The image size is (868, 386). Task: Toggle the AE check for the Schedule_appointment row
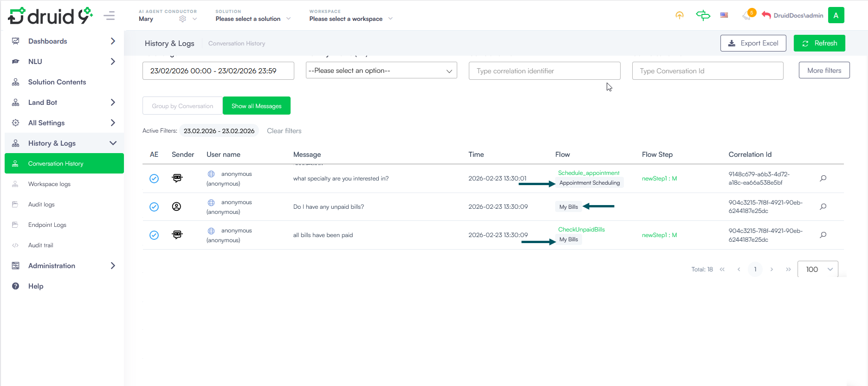click(154, 179)
